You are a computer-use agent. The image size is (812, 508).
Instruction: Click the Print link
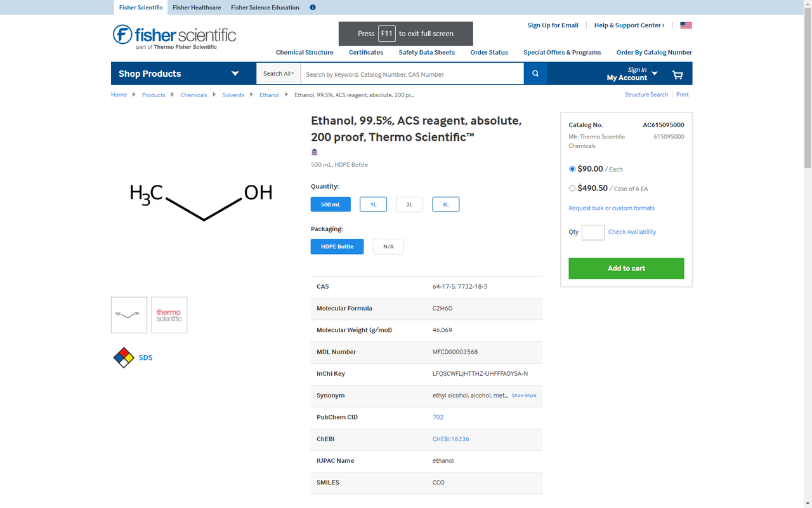pyautogui.click(x=682, y=95)
